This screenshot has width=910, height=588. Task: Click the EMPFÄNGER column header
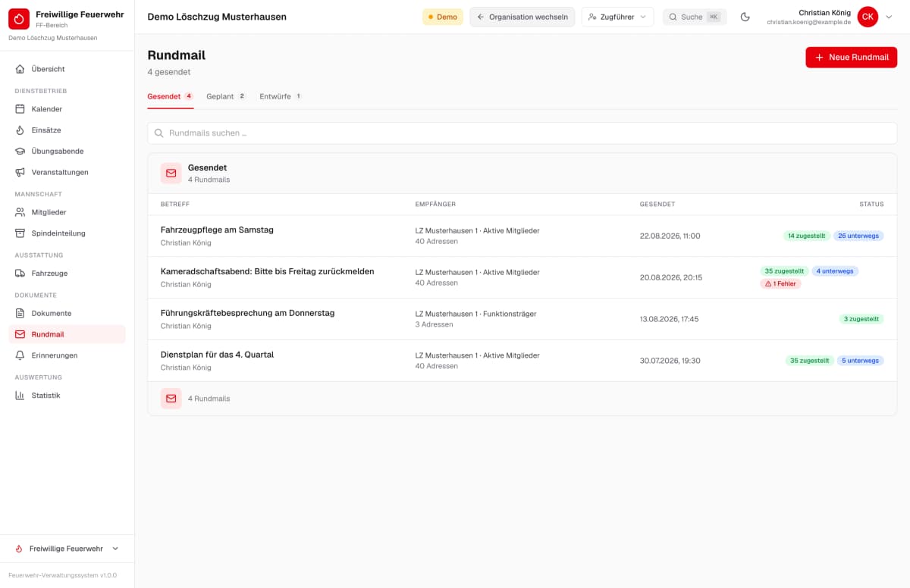click(435, 204)
